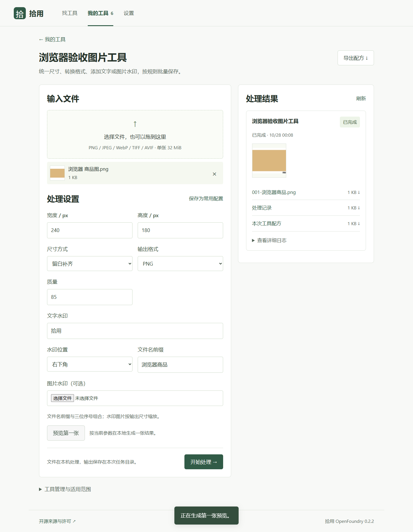Click 选择文件，也可以拖到这里 drop zone
This screenshot has width=413, height=532.
[x=135, y=134]
